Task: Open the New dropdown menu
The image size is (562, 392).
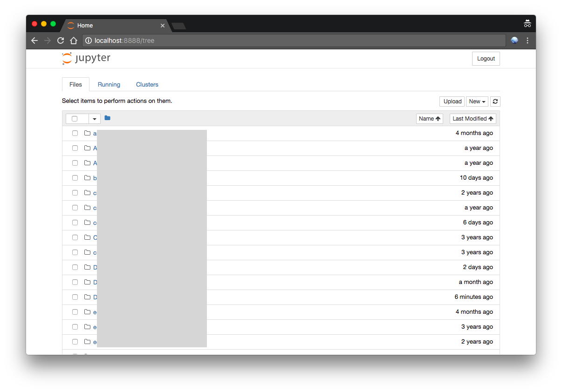Action: tap(477, 101)
